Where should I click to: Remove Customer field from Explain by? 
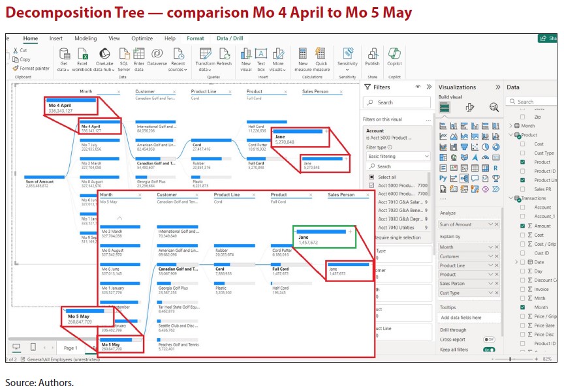pyautogui.click(x=495, y=256)
